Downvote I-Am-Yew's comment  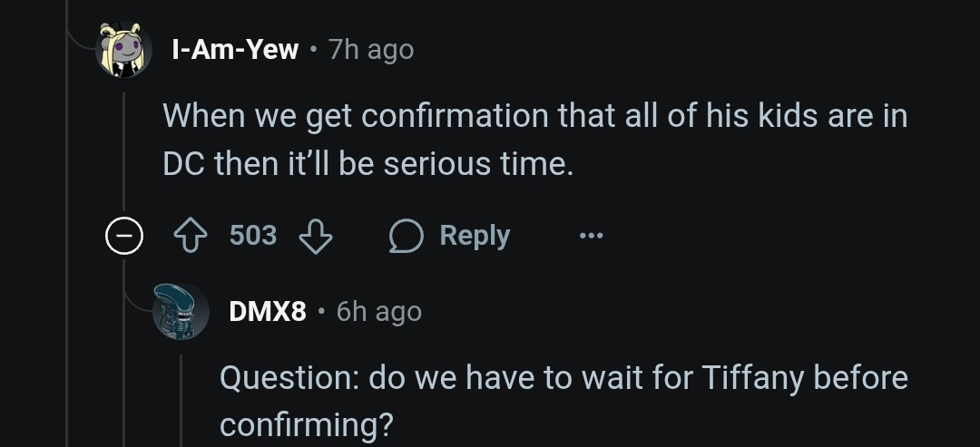[316, 237]
